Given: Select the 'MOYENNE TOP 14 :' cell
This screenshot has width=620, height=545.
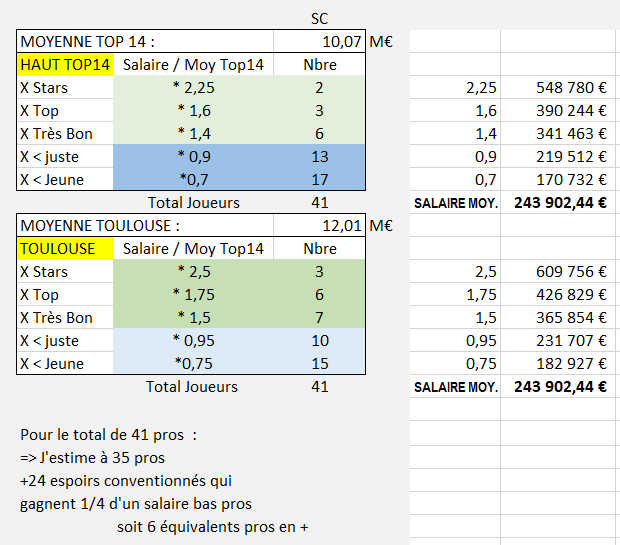Looking at the screenshot, I should pyautogui.click(x=145, y=42).
